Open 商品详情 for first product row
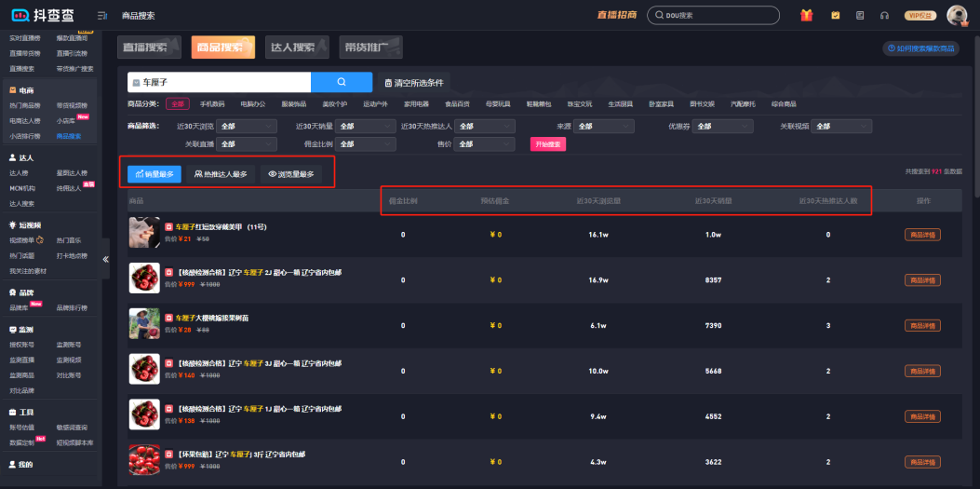 pyautogui.click(x=921, y=235)
